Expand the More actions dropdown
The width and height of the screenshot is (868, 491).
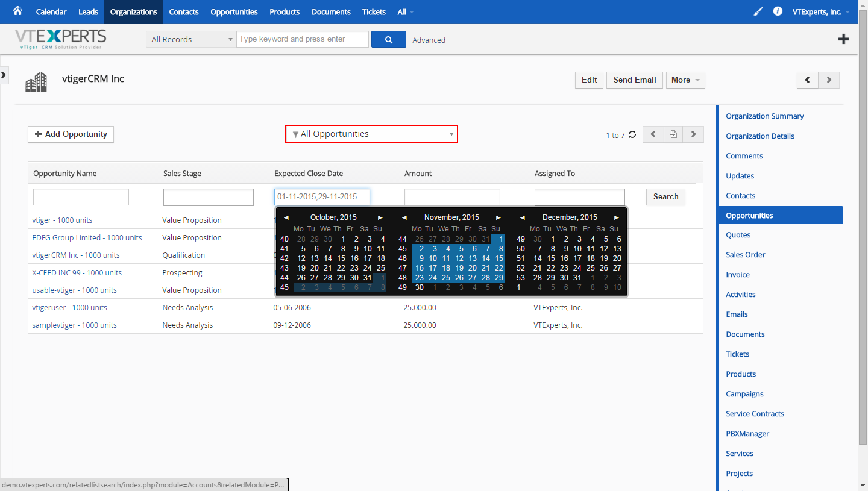click(685, 80)
